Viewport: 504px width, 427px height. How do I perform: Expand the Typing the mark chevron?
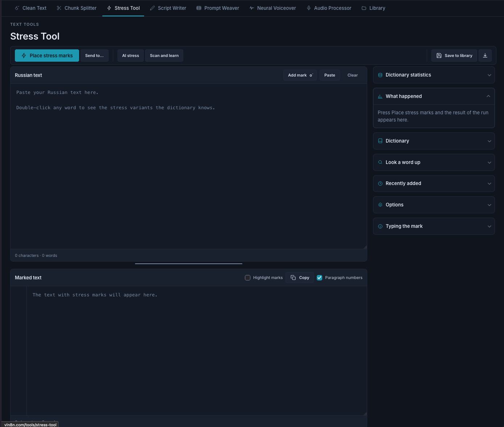coord(489,226)
